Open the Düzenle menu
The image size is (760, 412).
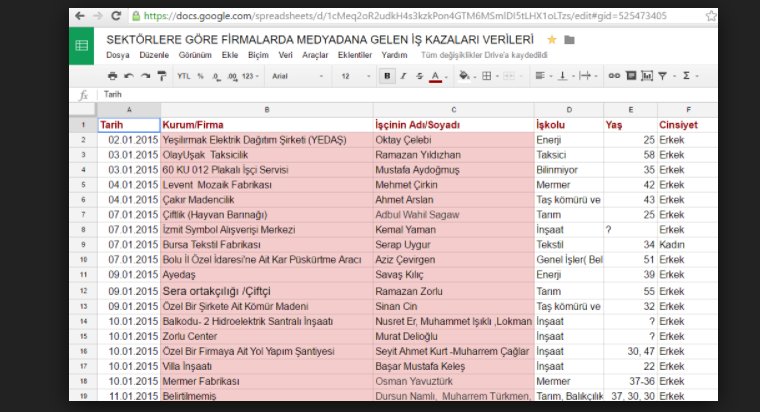154,55
